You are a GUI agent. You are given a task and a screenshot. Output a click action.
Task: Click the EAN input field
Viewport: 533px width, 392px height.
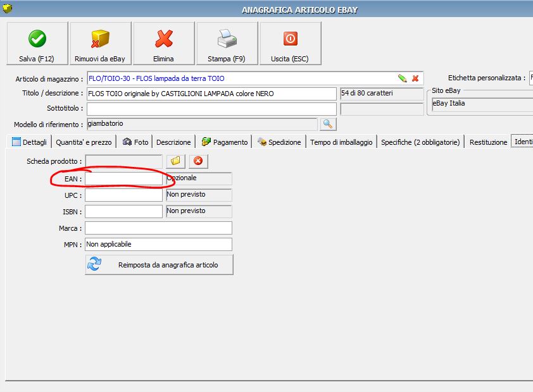[123, 179]
